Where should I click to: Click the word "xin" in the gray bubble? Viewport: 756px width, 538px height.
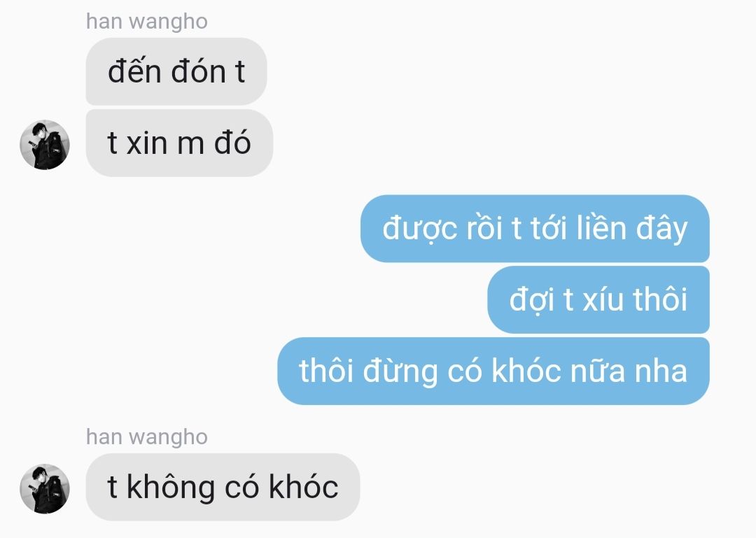146,143
